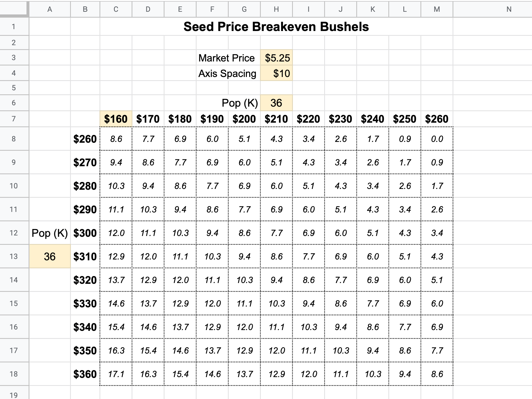Click row header 1
This screenshot has height=399, width=532.
14,27
